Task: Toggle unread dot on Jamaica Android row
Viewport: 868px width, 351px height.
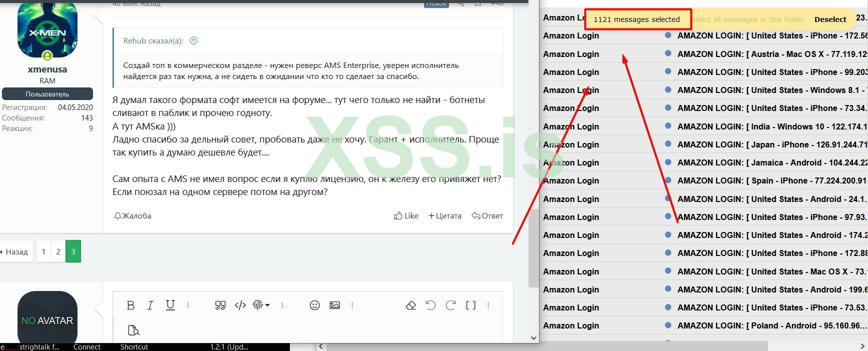Action: point(668,162)
